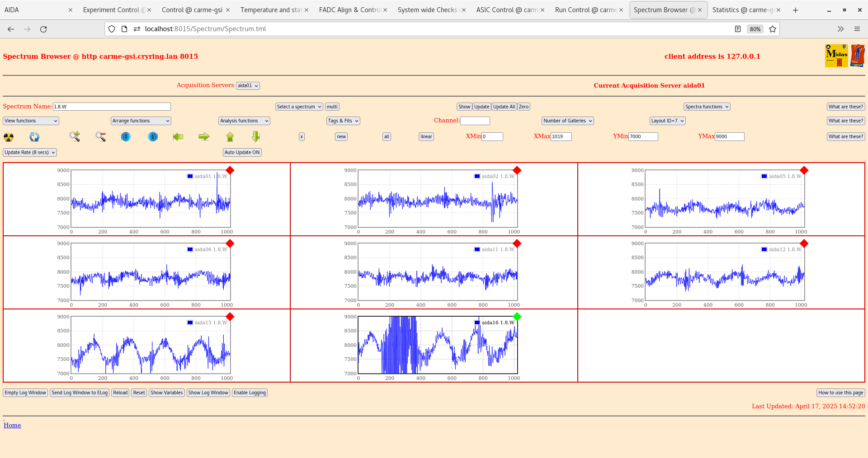Open the Number of Galleries dropdown
The height and width of the screenshot is (458, 868).
[567, 121]
